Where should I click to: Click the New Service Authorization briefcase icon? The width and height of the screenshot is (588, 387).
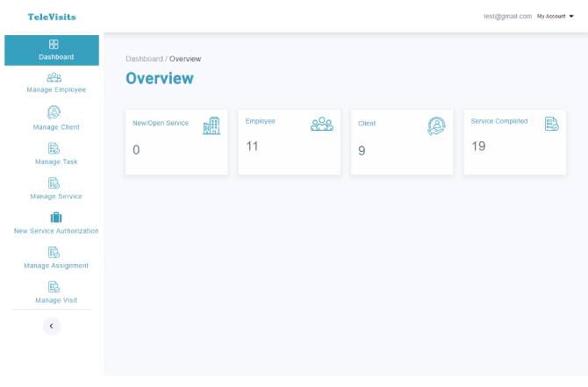click(x=56, y=218)
